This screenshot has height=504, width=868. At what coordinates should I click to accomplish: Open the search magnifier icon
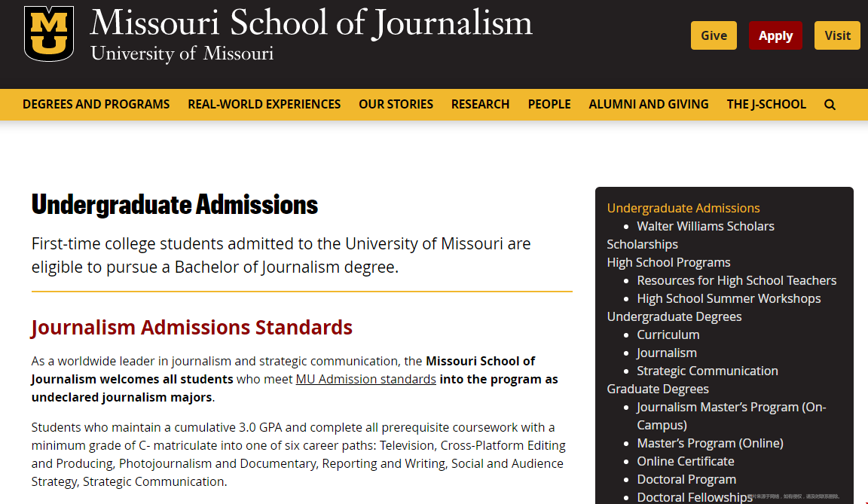(x=830, y=105)
